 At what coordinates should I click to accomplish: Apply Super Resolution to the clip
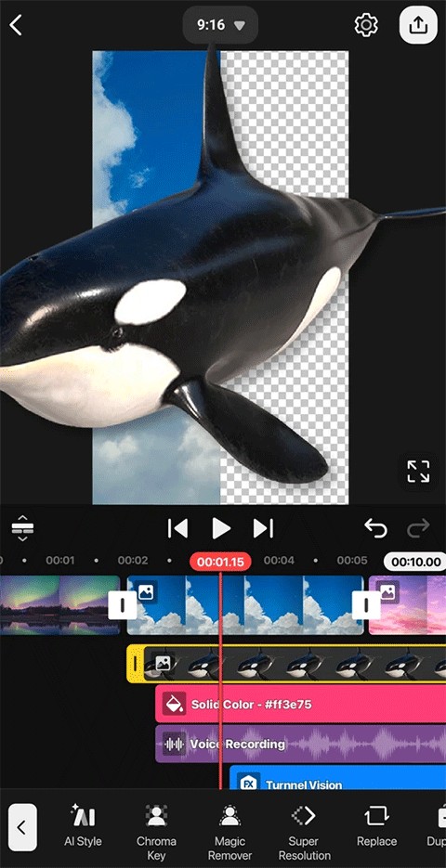303,832
